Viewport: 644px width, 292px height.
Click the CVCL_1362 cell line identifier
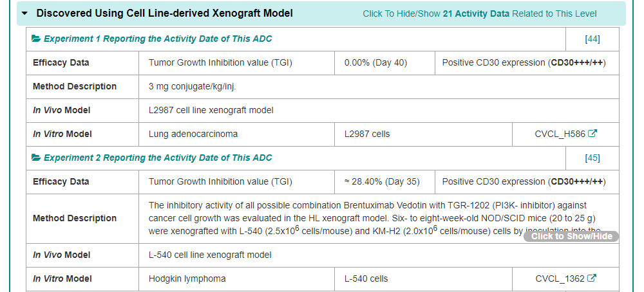(560, 279)
